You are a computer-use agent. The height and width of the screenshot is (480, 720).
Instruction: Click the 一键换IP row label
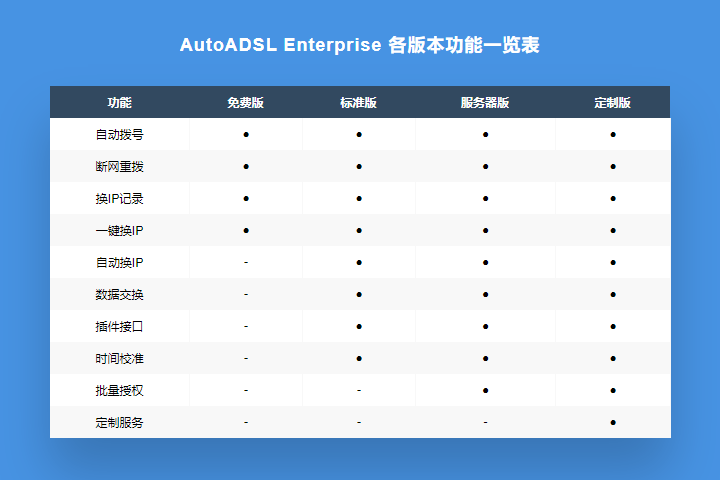coord(119,230)
